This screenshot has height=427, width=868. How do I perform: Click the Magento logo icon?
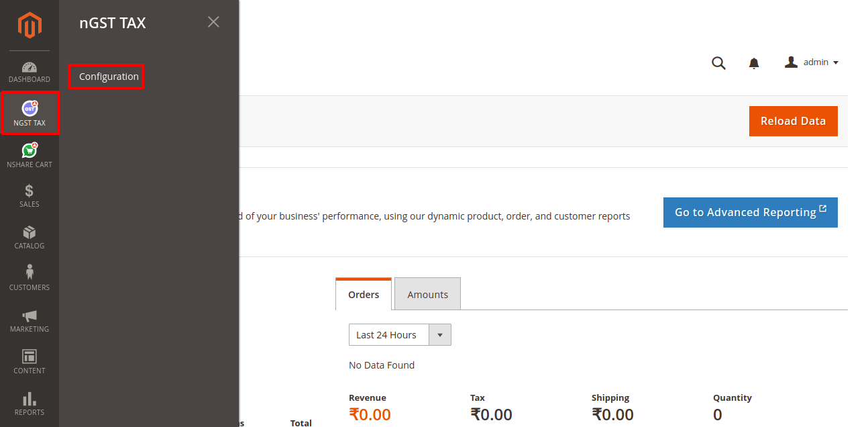coord(30,26)
